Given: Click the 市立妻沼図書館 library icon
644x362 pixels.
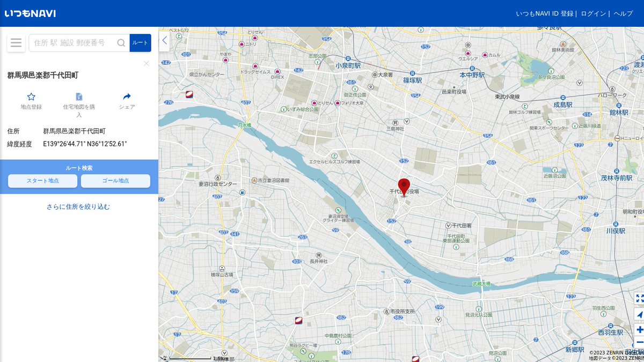Looking at the screenshot, I should (x=254, y=180).
